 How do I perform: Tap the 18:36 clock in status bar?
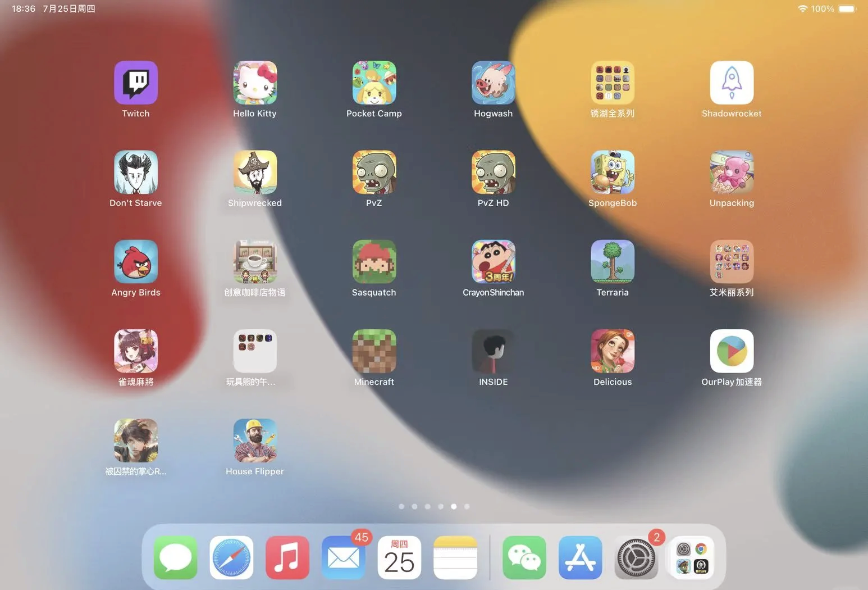coord(24,8)
